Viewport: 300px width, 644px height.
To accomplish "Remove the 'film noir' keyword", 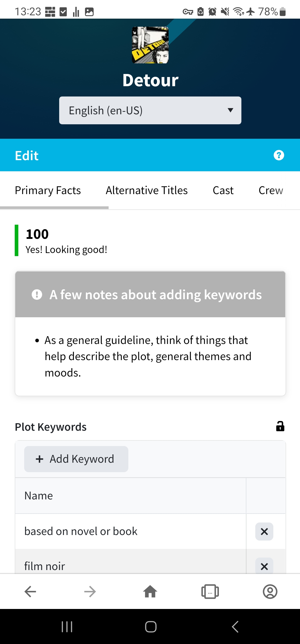I will pyautogui.click(x=264, y=566).
